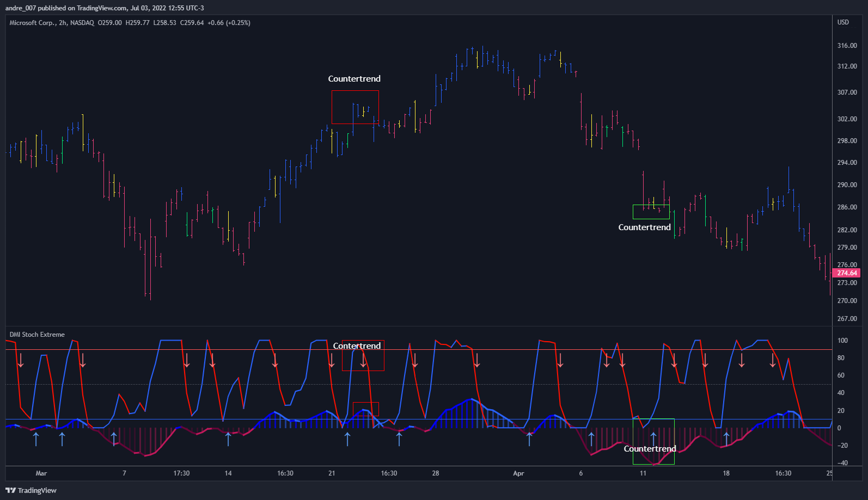Click the '18' date on time axis
The height and width of the screenshot is (500, 868).
click(726, 473)
